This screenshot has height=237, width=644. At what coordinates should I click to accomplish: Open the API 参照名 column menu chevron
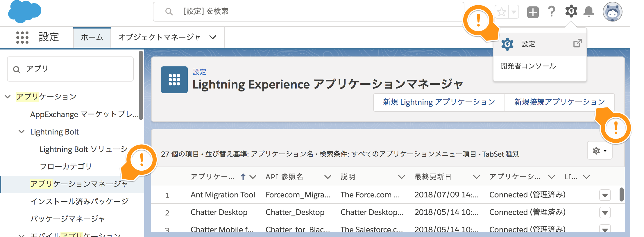pos(328,177)
